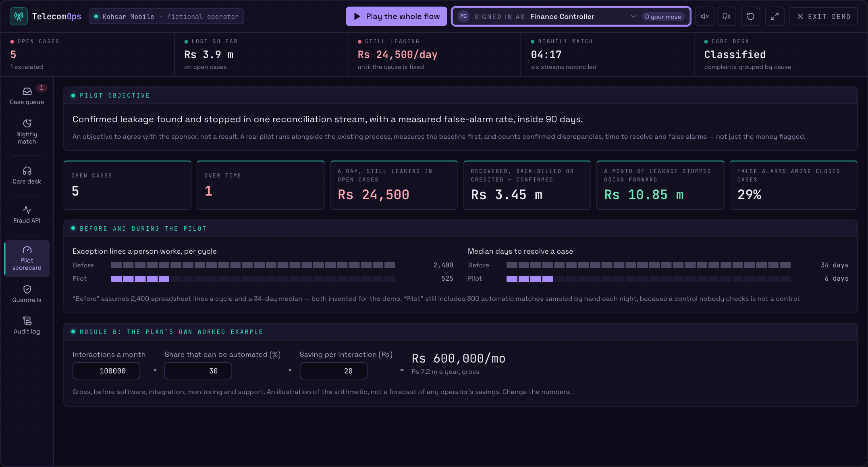The height and width of the screenshot is (467, 868).
Task: Open the Audit log scroll icon
Action: click(27, 321)
